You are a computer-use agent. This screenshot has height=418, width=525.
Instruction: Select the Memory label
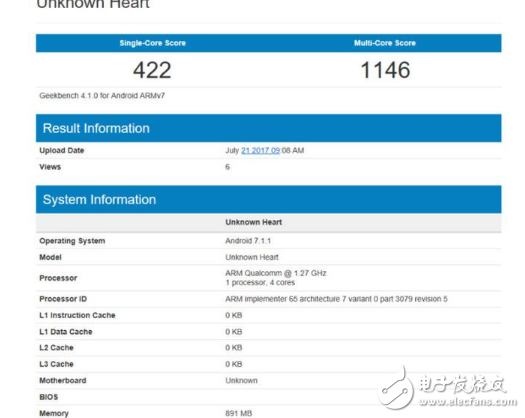click(x=54, y=413)
